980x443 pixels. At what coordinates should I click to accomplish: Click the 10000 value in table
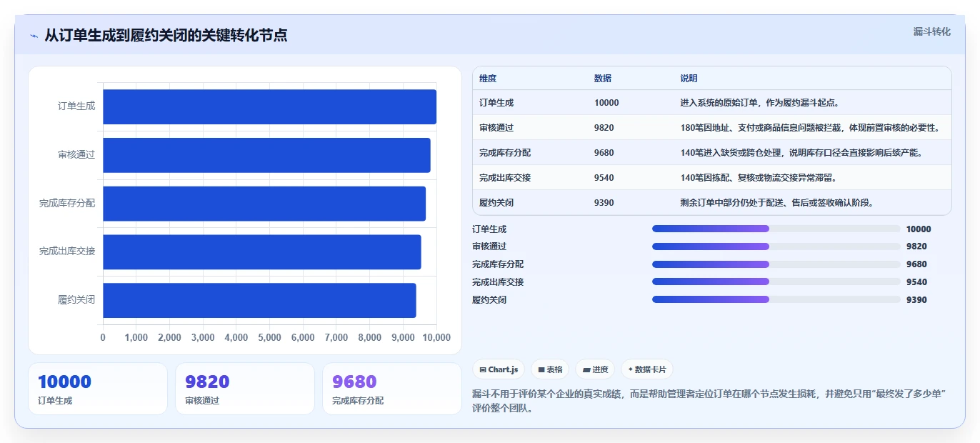point(606,103)
